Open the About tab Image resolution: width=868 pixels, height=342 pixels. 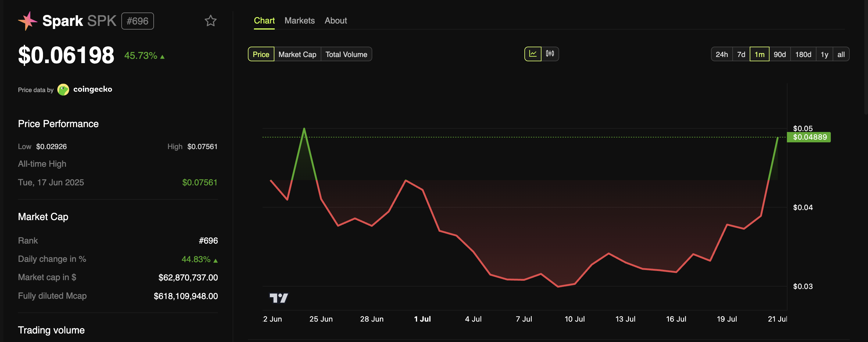(336, 20)
